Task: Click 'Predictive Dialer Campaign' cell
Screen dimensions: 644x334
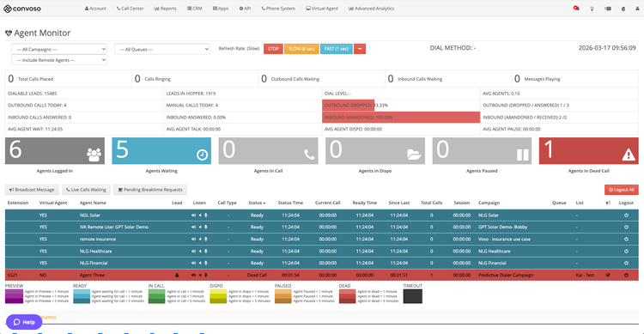Action: (x=506, y=276)
